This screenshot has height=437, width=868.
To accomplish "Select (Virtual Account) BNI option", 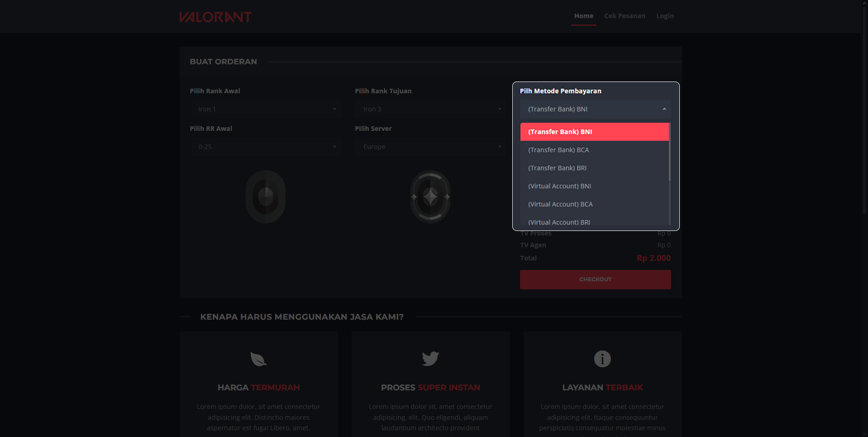I will click(x=594, y=186).
